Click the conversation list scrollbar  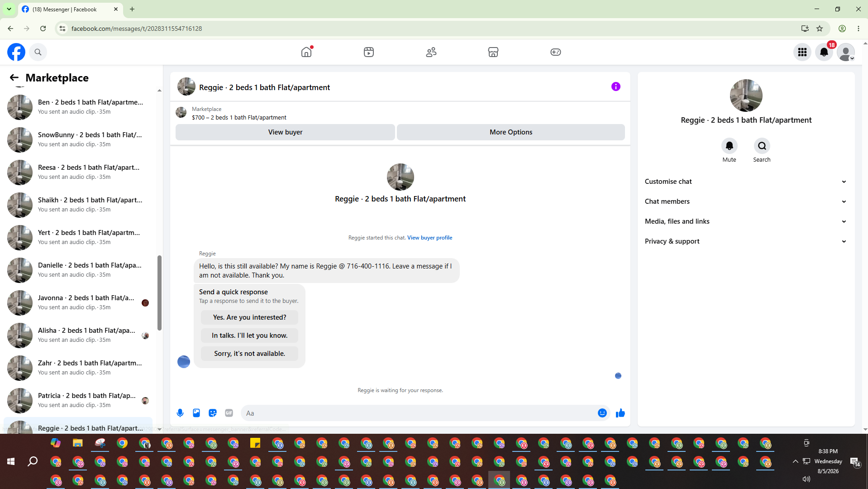159,292
